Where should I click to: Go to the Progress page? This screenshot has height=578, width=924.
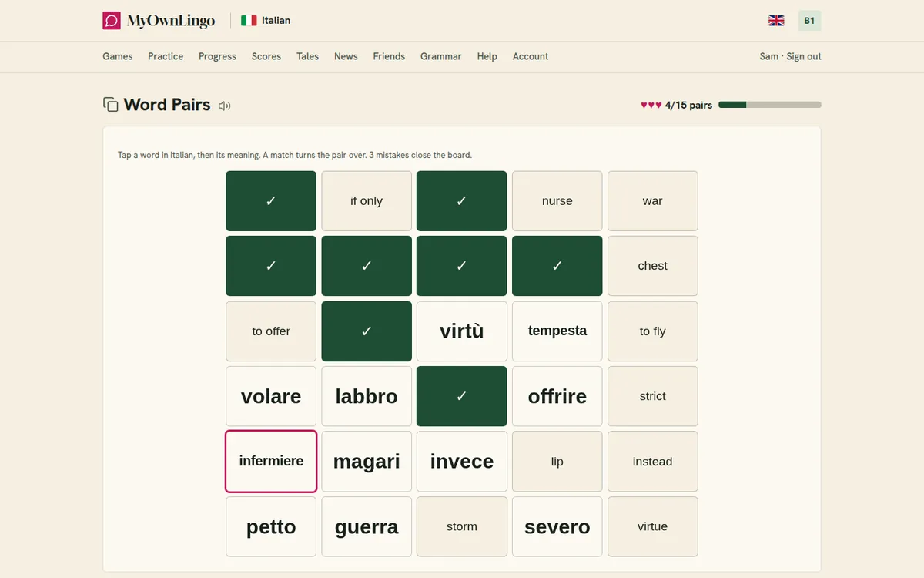pos(217,56)
